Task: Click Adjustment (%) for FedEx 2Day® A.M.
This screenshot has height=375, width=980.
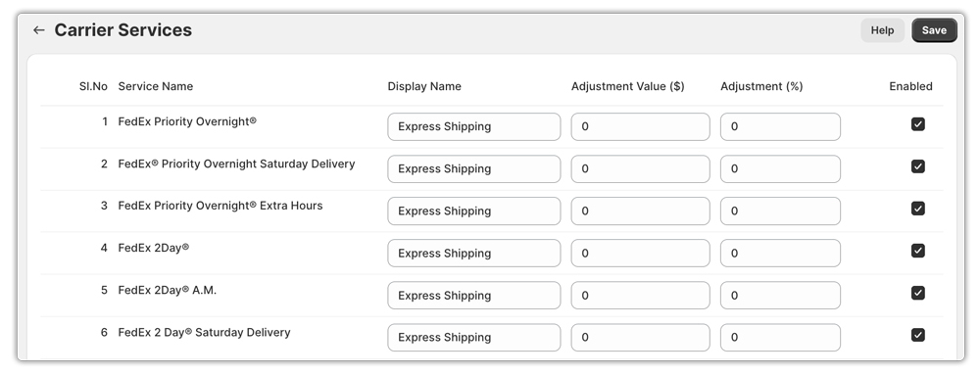Action: pos(780,295)
